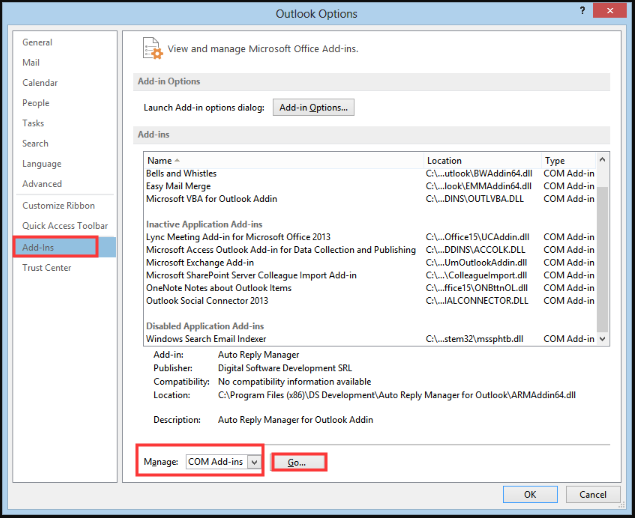
Task: Close the Outlook Options dialog
Action: tap(609, 11)
